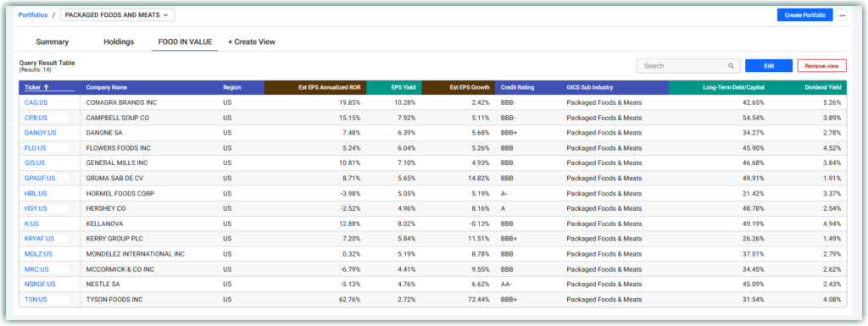Open the DANOY:US ticker link

(x=41, y=133)
